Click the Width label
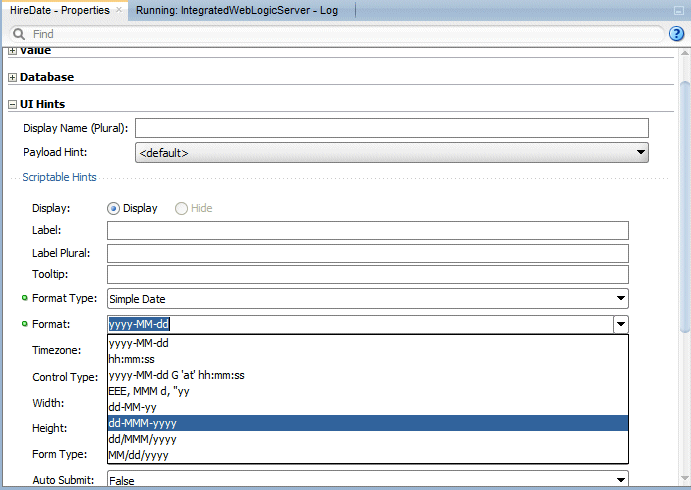The image size is (691, 490). [x=48, y=403]
